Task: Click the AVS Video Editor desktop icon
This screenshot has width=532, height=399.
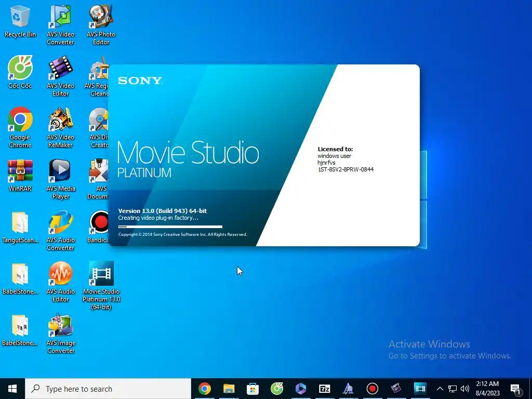Action: pos(60,76)
